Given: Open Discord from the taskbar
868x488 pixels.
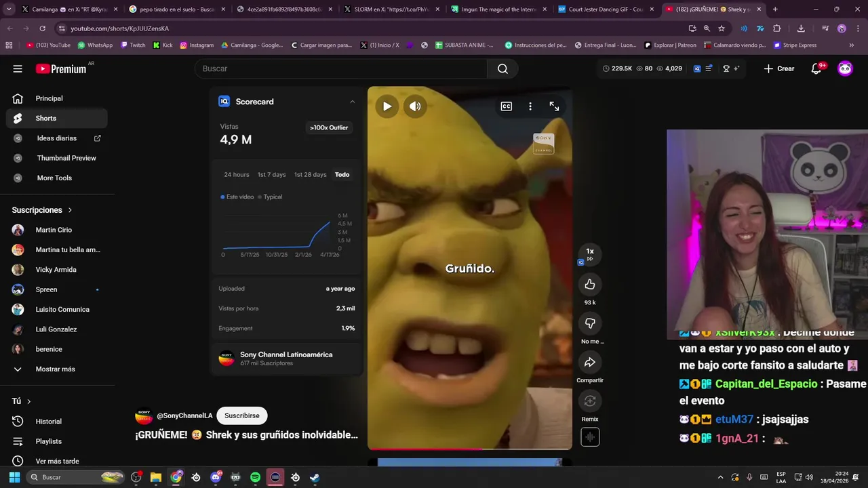Looking at the screenshot, I should (x=216, y=477).
